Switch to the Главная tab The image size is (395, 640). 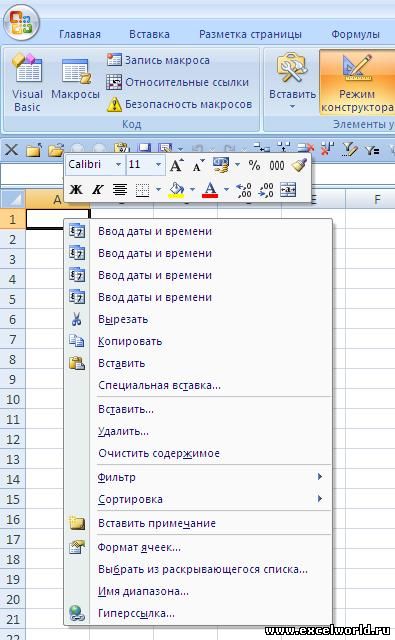click(80, 34)
